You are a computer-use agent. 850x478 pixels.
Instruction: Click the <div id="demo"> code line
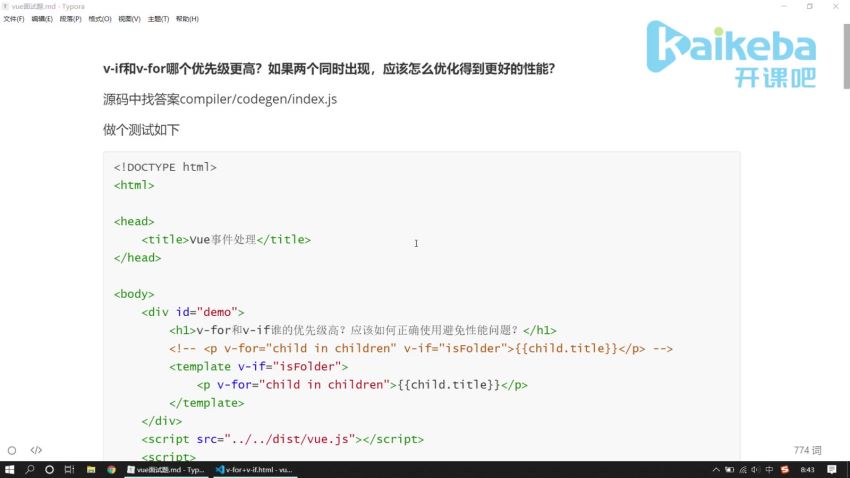[x=192, y=312]
